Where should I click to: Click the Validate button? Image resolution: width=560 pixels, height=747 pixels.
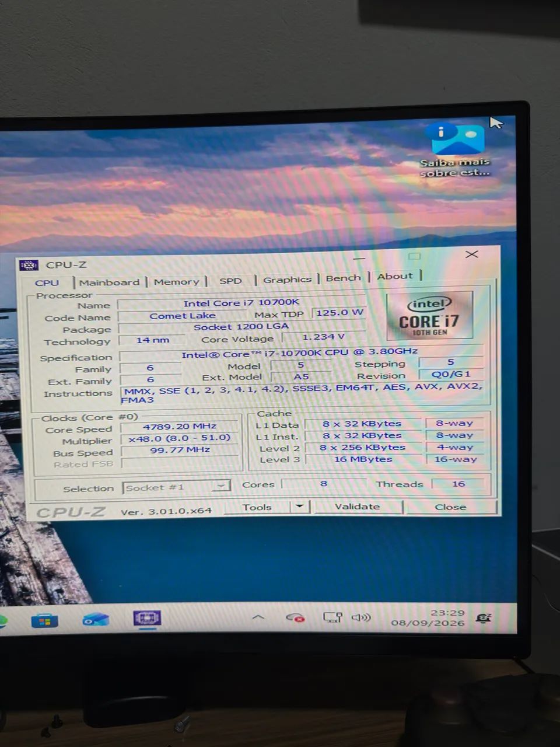357,507
